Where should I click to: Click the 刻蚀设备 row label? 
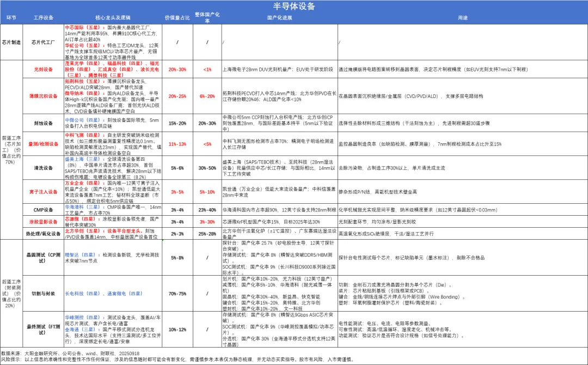coord(43,123)
